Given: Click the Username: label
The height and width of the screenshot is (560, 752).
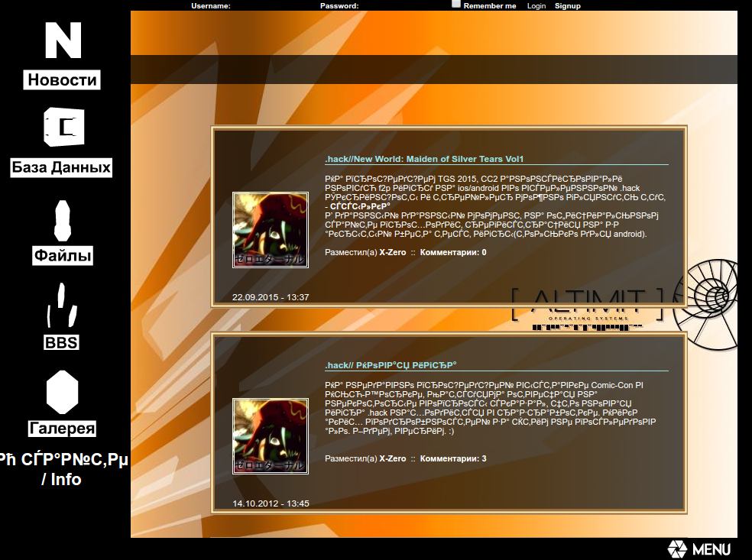Looking at the screenshot, I should click(210, 6).
